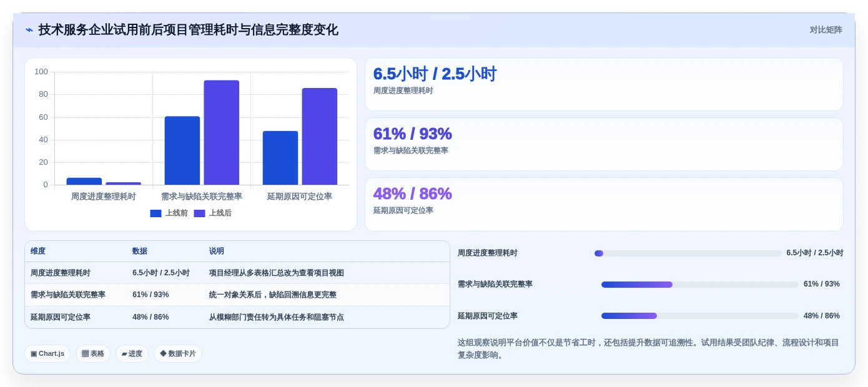Open the 61% / 93% data card
This screenshot has height=387, width=868.
pos(604,144)
